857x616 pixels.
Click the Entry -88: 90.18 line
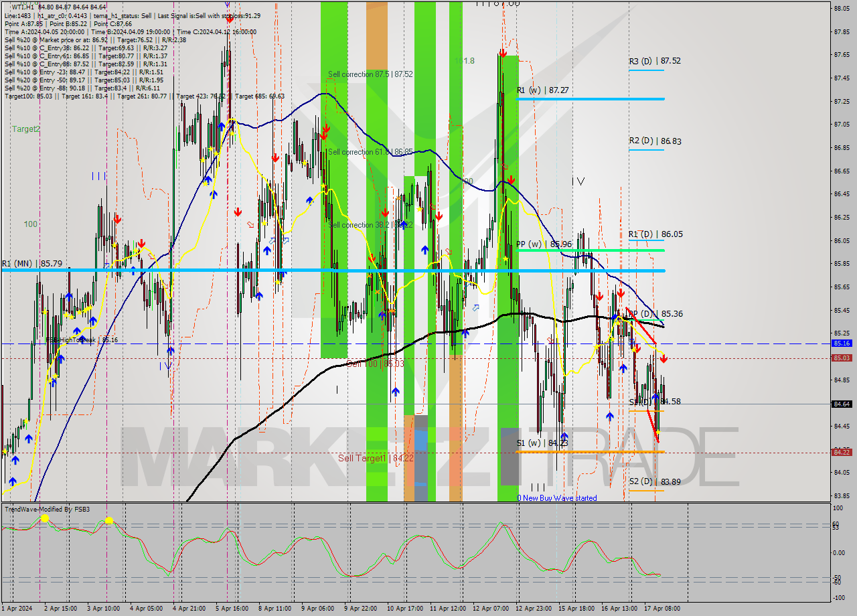(x=82, y=88)
